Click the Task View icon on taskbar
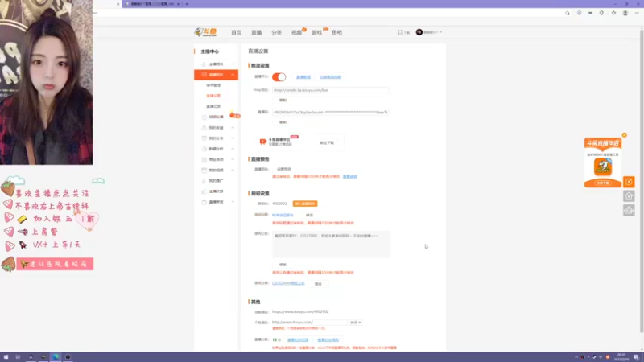644x362 pixels. [18, 357]
